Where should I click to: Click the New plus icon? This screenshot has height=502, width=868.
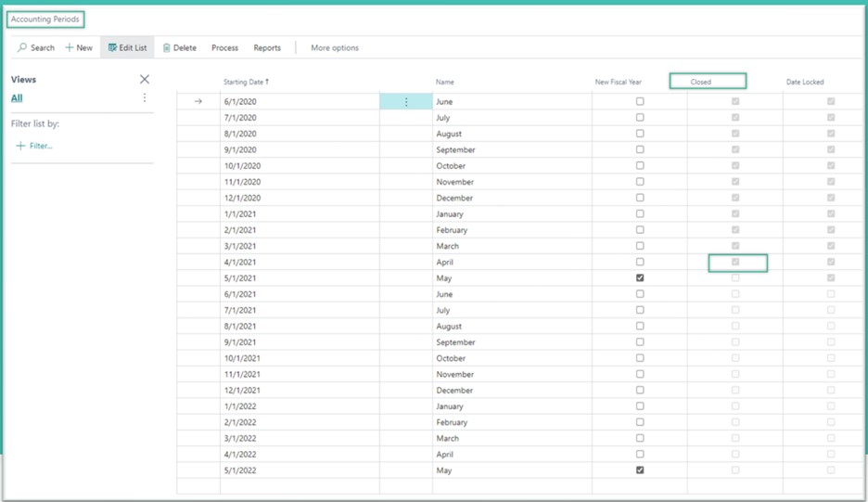coord(70,47)
